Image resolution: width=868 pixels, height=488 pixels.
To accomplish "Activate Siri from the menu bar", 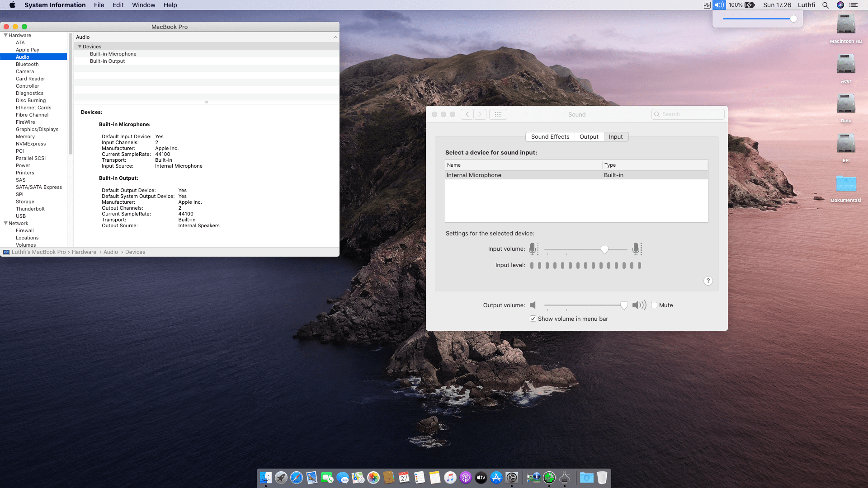I will pyautogui.click(x=841, y=5).
